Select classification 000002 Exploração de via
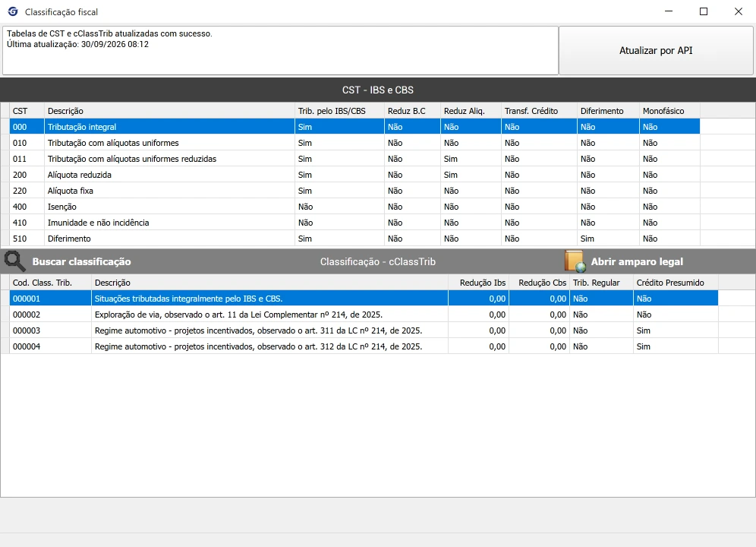This screenshot has width=756, height=547. (364, 315)
